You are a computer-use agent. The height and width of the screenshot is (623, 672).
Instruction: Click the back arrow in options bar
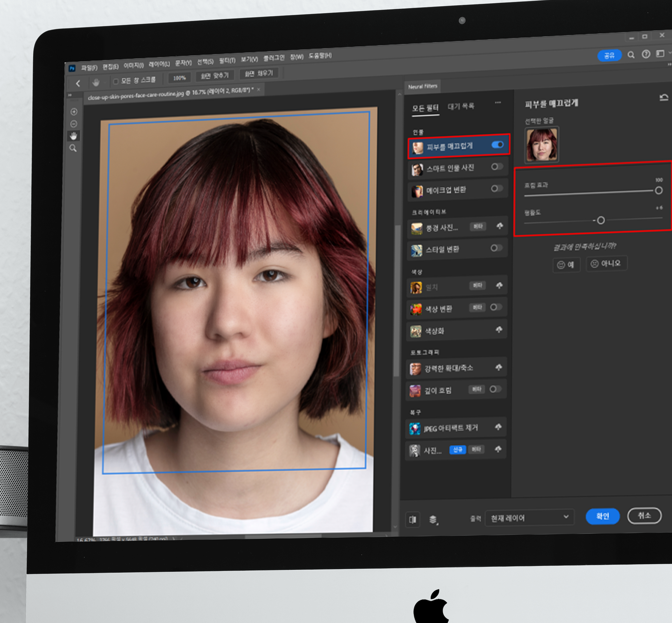[x=78, y=83]
